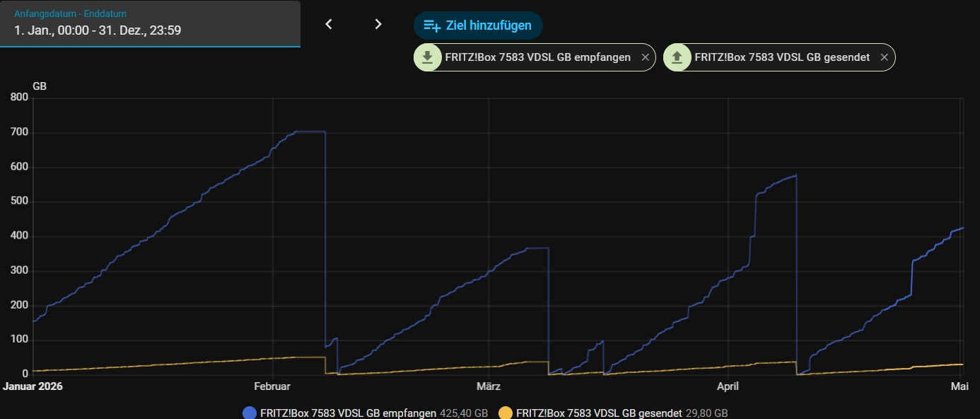
Task: Click the Februar axis label
Action: [272, 386]
